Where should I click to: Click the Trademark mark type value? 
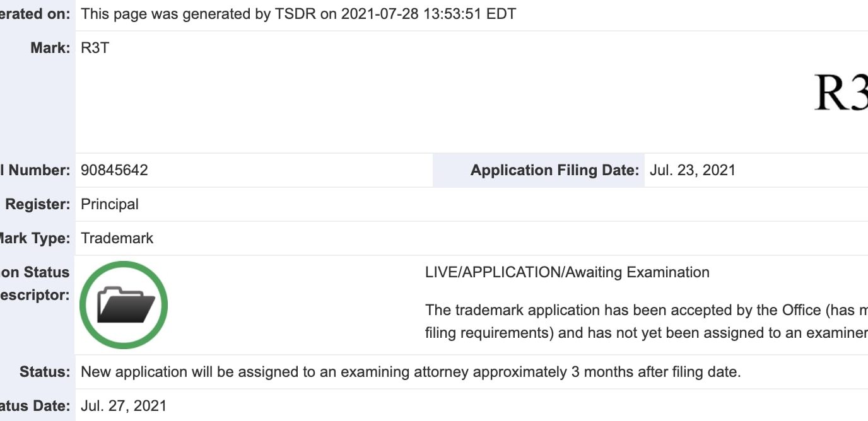pyautogui.click(x=117, y=238)
